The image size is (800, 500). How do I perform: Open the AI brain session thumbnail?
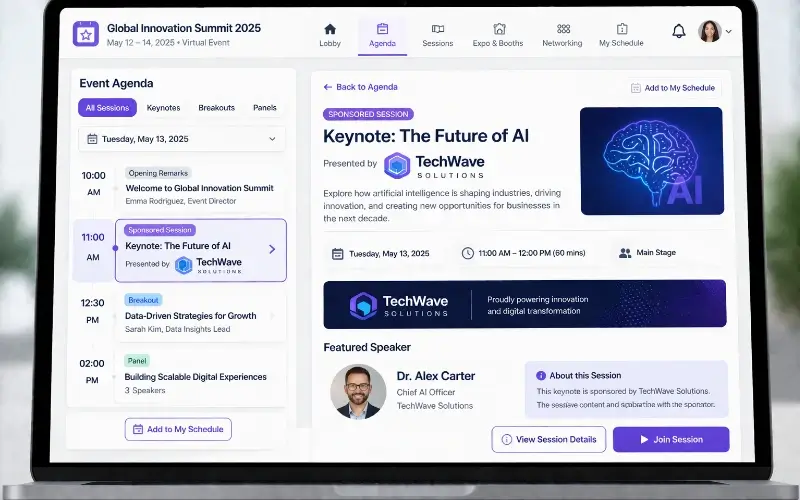652,161
